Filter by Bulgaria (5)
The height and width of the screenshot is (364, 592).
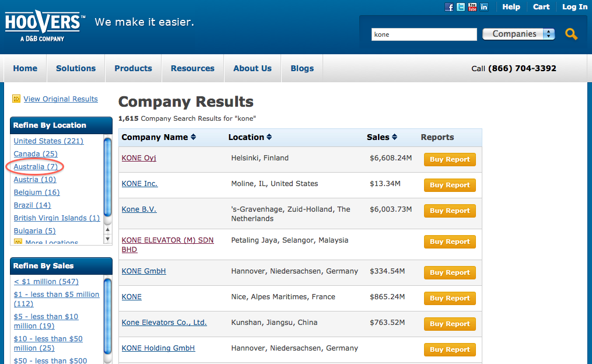coord(35,231)
